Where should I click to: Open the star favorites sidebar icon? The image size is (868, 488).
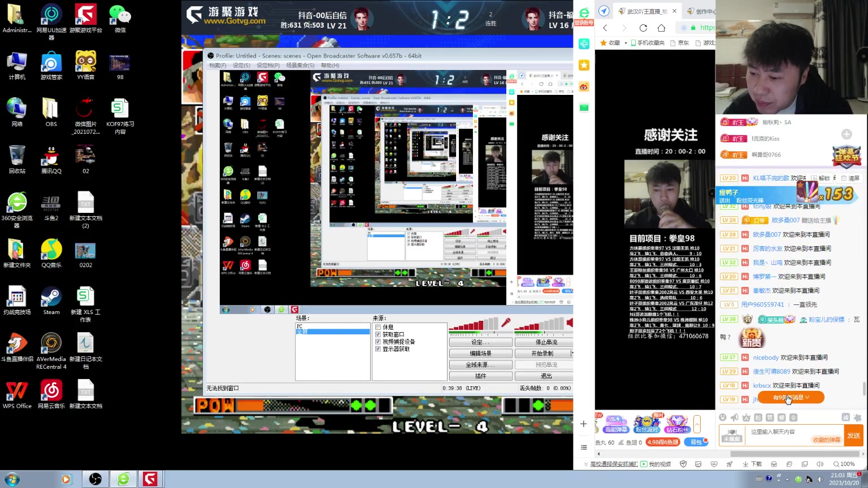584,65
